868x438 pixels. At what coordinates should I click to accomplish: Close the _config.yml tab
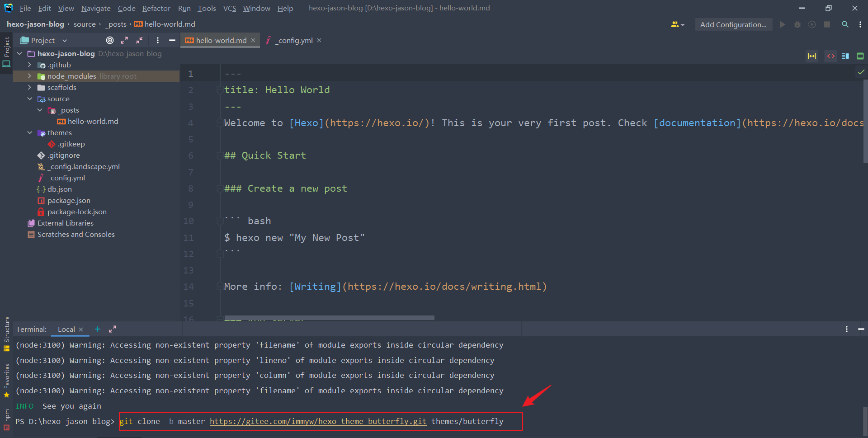[319, 40]
